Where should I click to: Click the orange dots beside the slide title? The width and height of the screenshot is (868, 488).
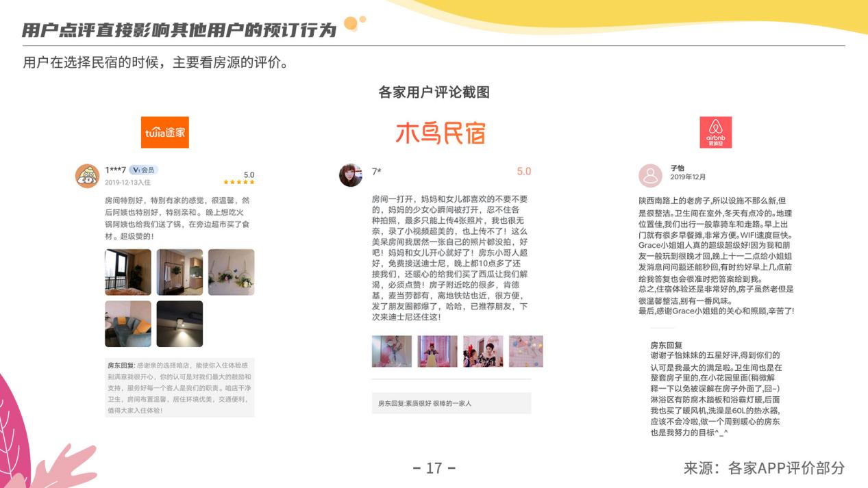click(354, 23)
